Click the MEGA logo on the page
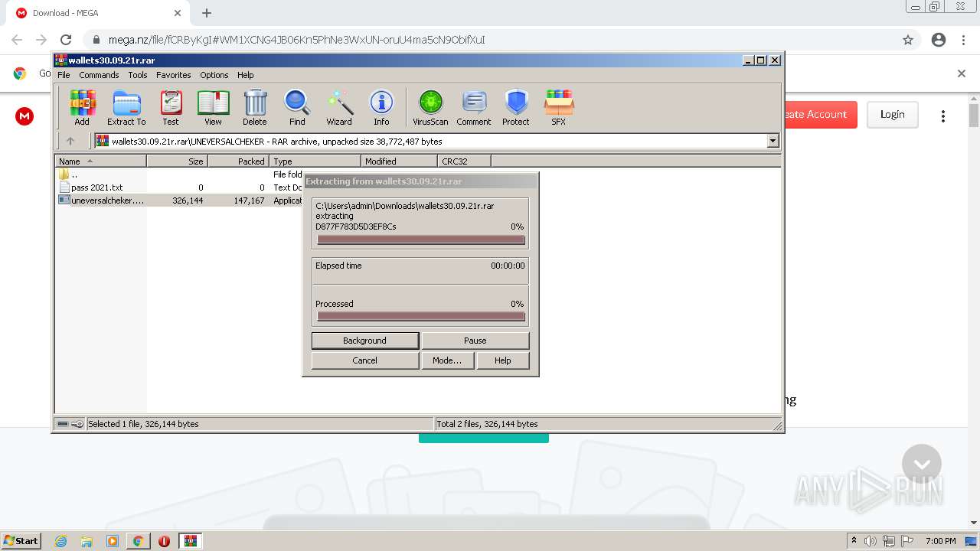The width and height of the screenshot is (980, 551). pyautogui.click(x=24, y=116)
